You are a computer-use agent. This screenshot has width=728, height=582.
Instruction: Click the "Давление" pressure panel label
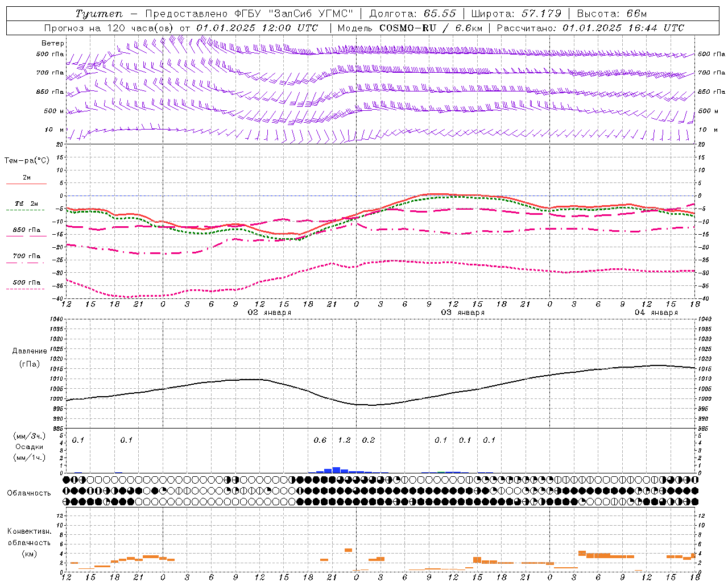pyautogui.click(x=30, y=351)
